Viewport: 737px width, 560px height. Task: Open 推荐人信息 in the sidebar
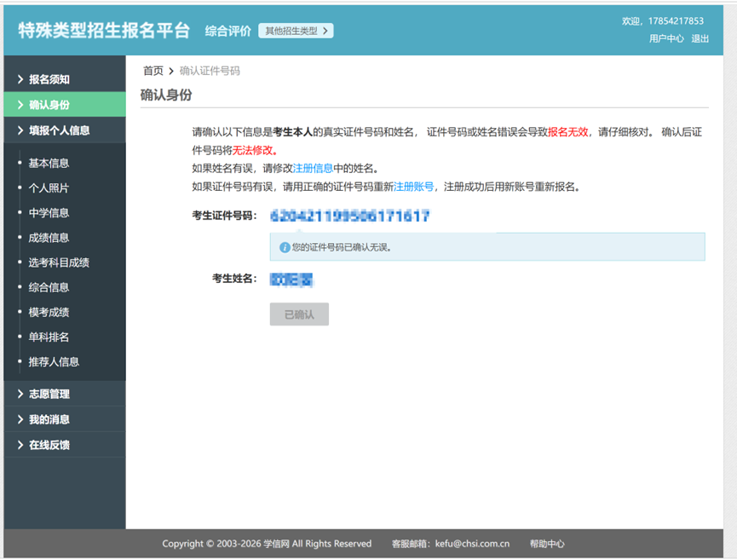click(x=54, y=362)
